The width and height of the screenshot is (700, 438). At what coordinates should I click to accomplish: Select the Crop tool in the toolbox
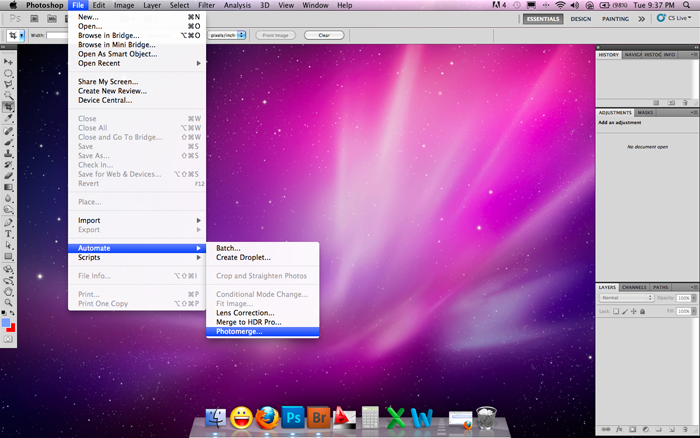click(x=8, y=106)
